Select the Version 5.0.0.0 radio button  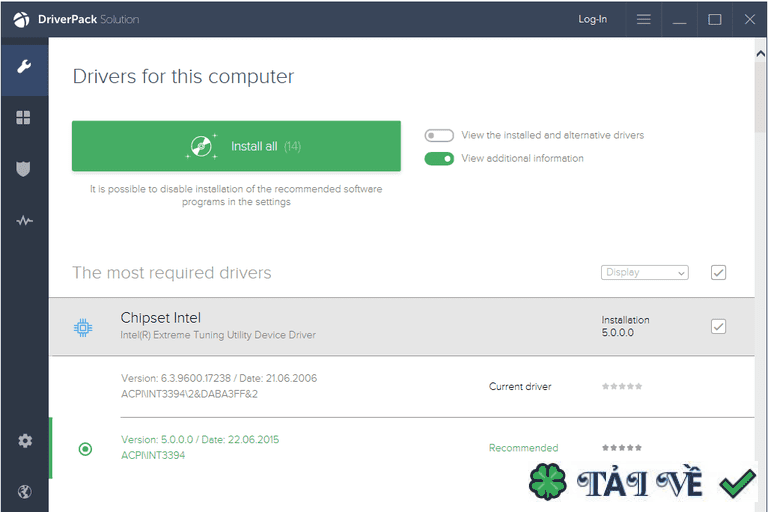[85, 449]
